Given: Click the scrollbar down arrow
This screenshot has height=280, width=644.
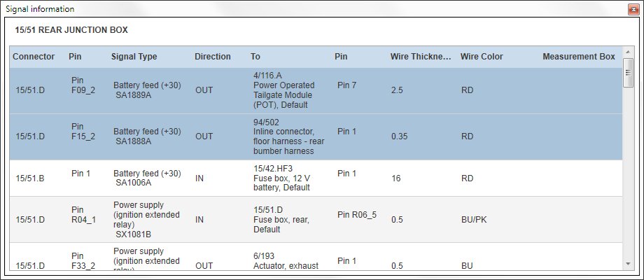Looking at the screenshot, I should point(628,263).
